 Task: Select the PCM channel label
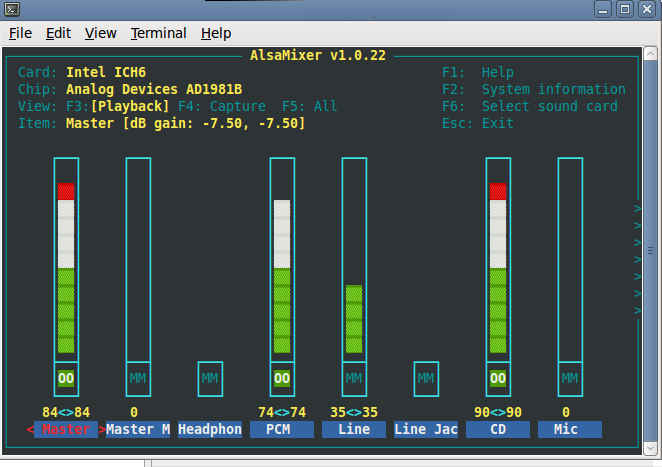[x=282, y=429]
